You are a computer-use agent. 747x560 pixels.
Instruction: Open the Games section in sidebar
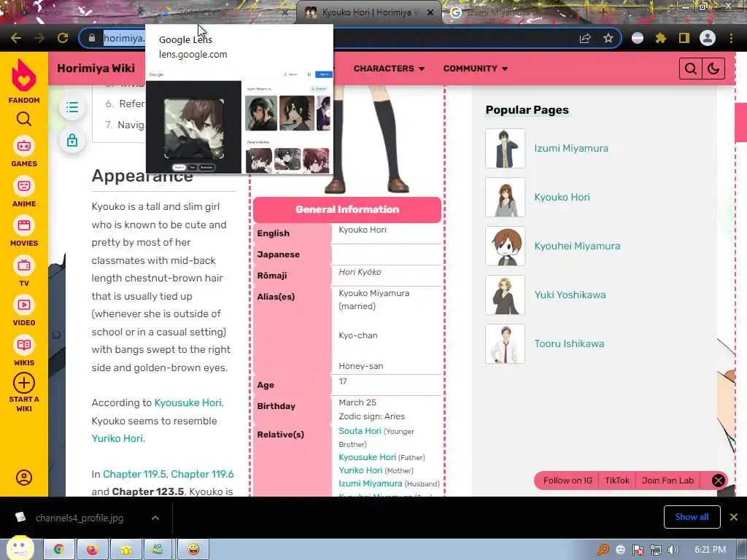24,152
